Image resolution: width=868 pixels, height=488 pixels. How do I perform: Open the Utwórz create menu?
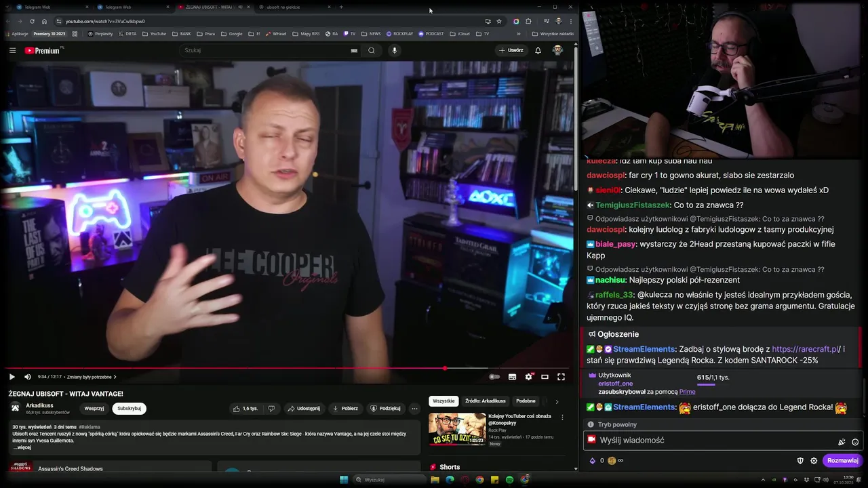click(511, 50)
